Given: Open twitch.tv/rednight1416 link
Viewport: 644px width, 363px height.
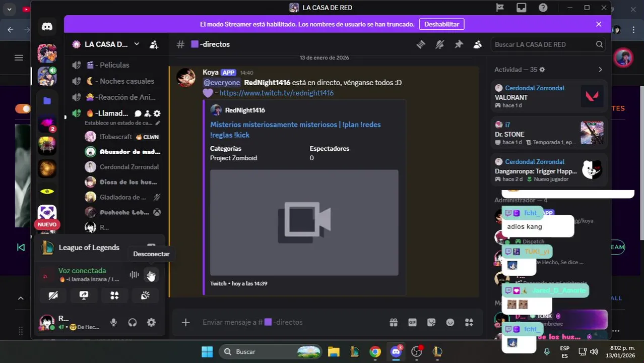Looking at the screenshot, I should pyautogui.click(x=276, y=93).
